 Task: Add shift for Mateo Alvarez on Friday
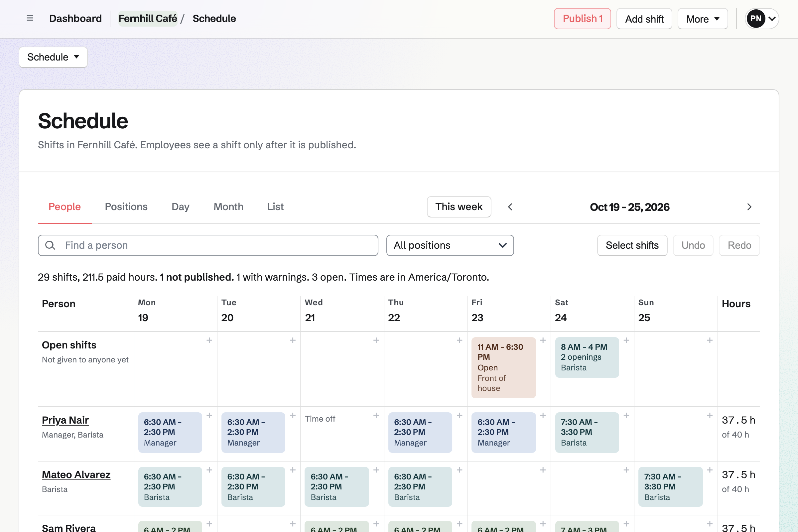(x=543, y=470)
